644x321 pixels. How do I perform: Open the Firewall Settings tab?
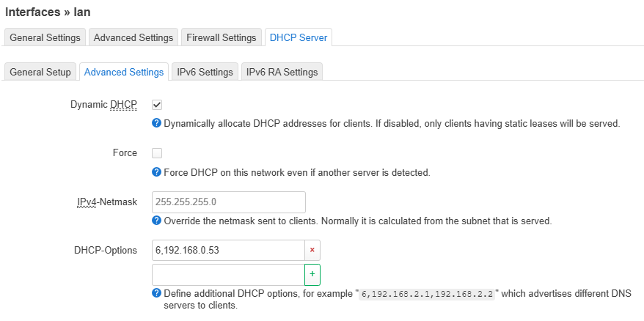coord(222,37)
